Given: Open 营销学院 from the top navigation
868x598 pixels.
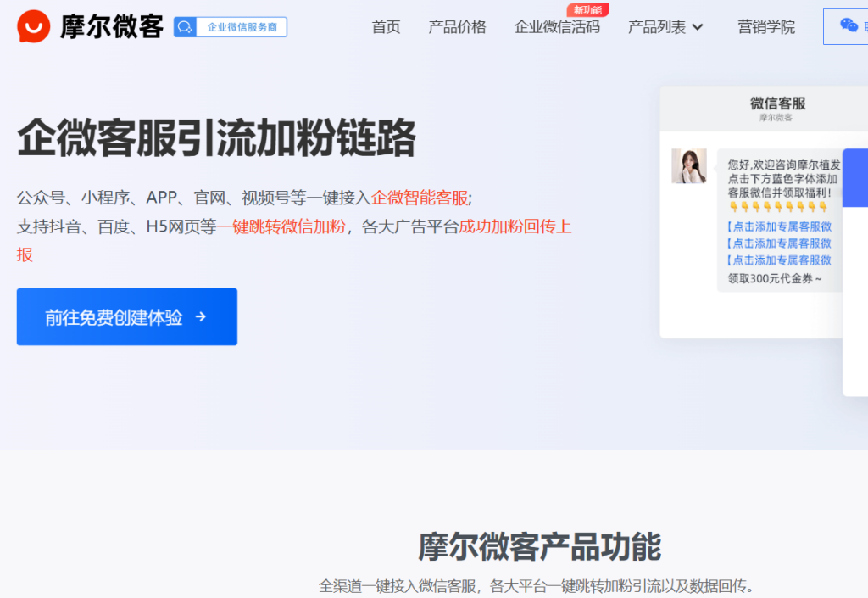Looking at the screenshot, I should pos(766,26).
